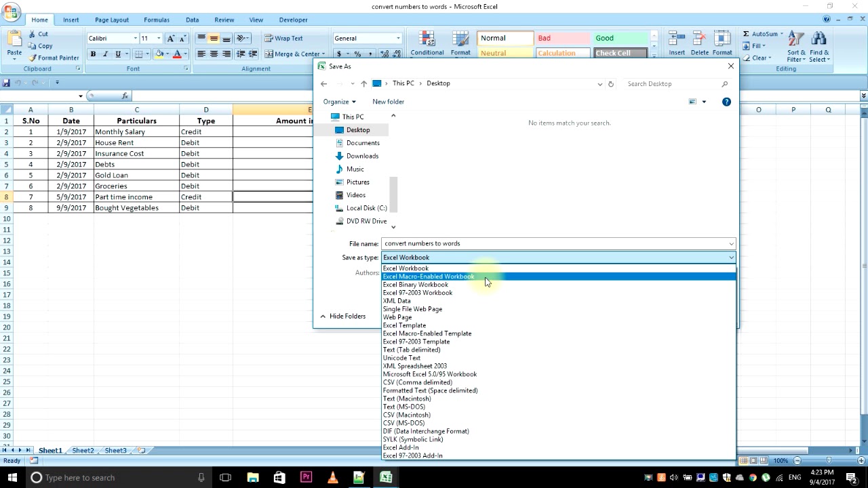
Task: Open the Number Format dropdown (General)
Action: click(398, 39)
